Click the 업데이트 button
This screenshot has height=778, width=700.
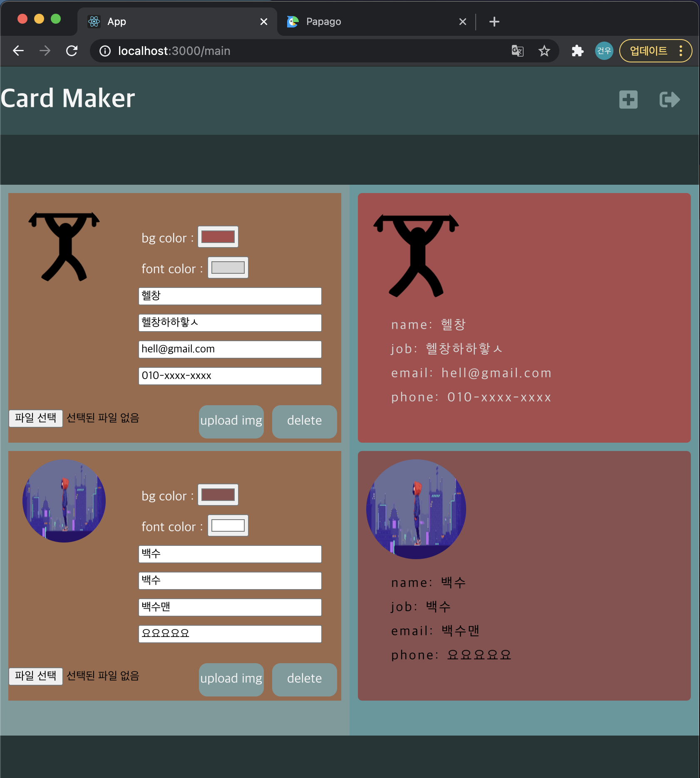pos(649,50)
